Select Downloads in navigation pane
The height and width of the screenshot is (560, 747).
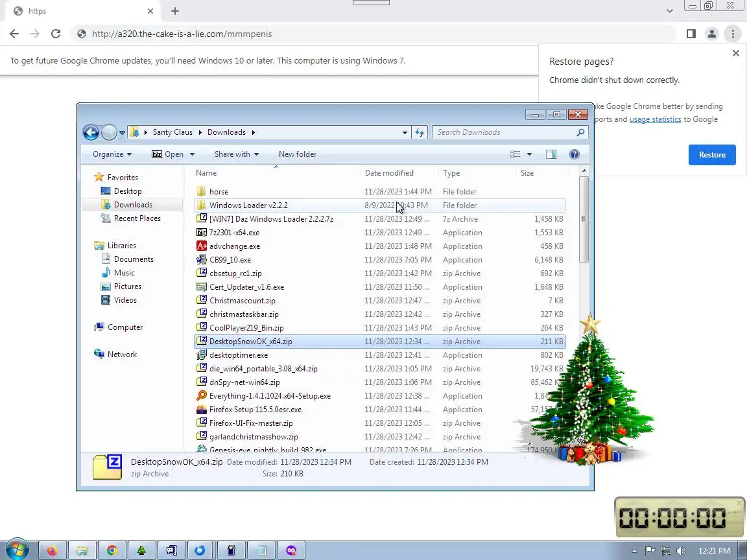click(133, 205)
